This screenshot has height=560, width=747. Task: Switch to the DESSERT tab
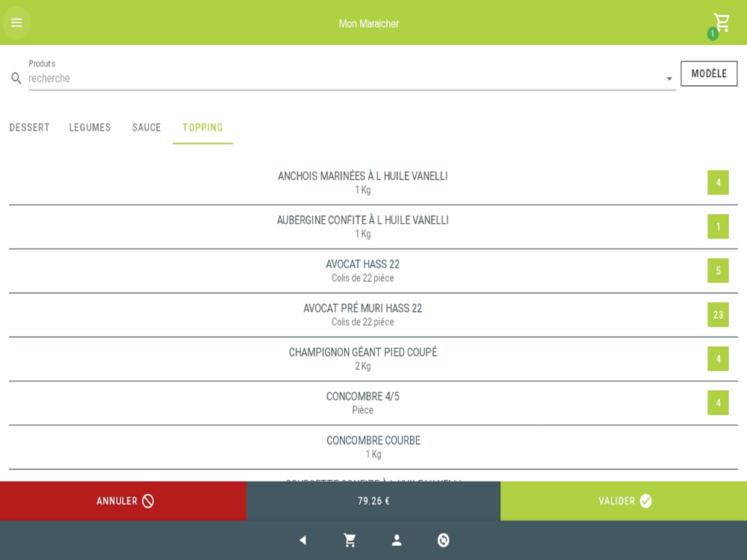click(x=30, y=127)
